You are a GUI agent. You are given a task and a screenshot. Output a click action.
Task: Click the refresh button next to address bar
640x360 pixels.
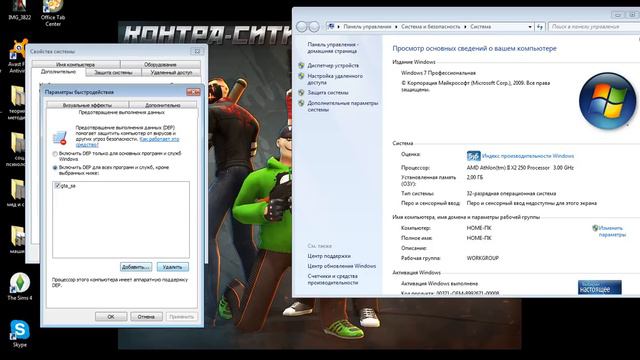[x=540, y=27]
